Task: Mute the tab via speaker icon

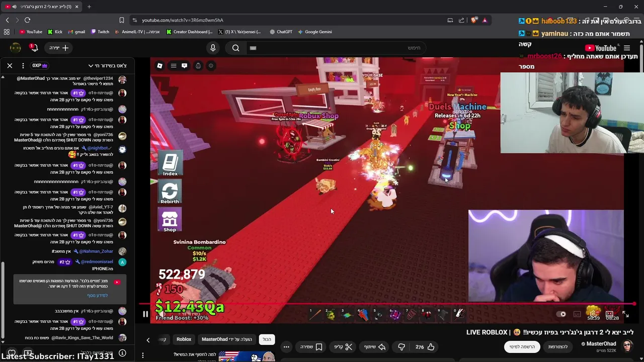Action: point(14,7)
